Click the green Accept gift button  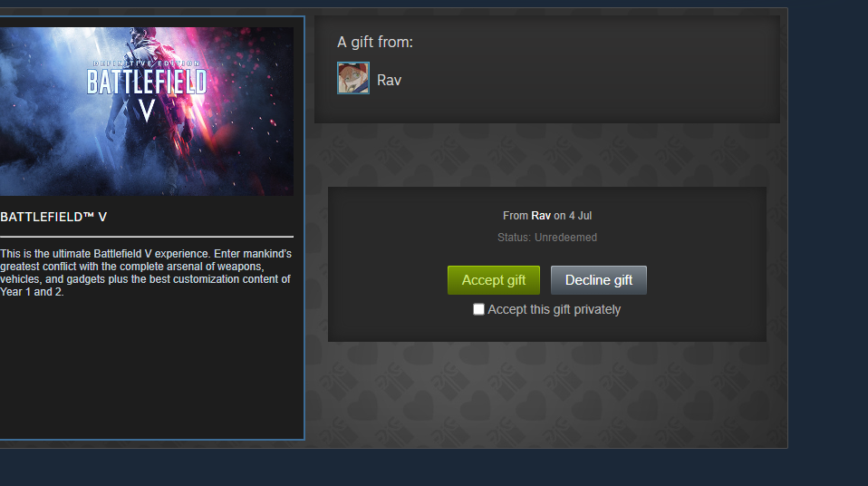pyautogui.click(x=494, y=280)
